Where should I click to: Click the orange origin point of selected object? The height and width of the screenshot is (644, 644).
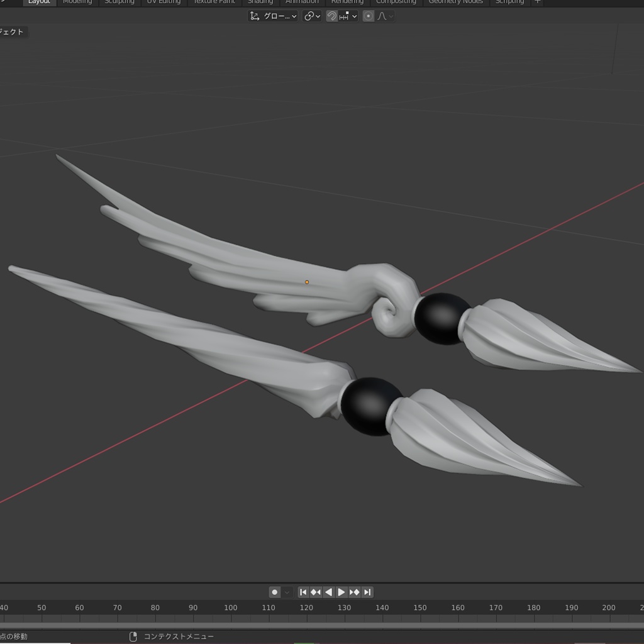tap(307, 282)
